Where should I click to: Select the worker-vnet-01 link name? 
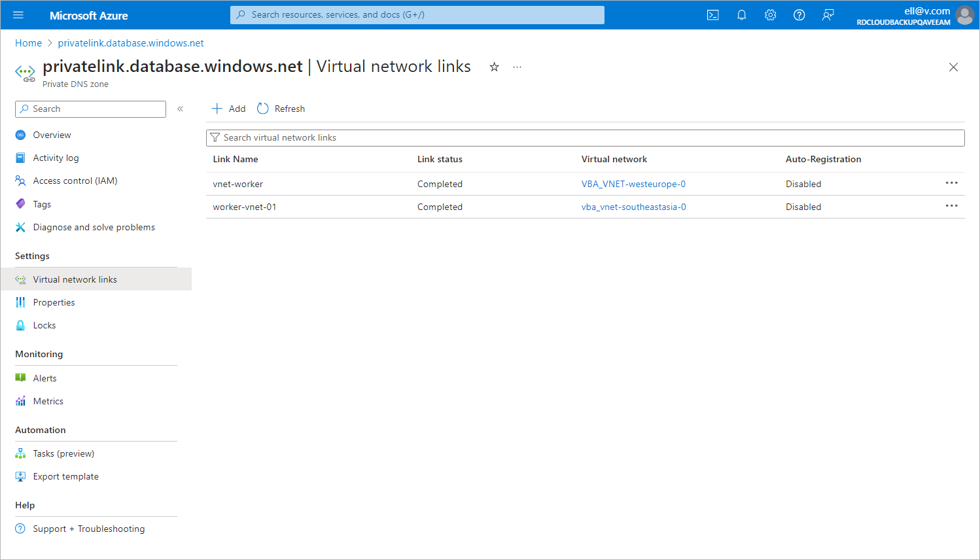point(245,207)
